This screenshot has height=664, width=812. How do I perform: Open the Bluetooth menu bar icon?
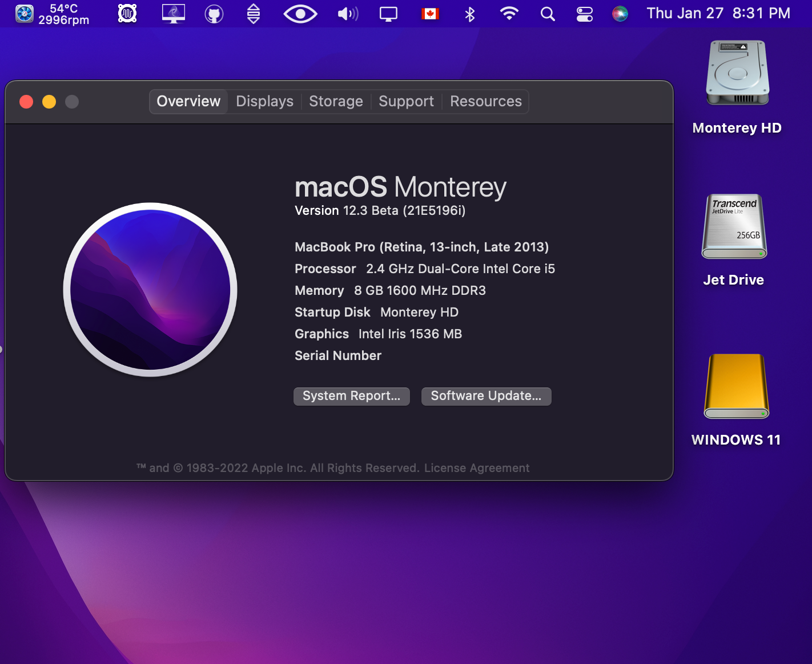pyautogui.click(x=470, y=14)
